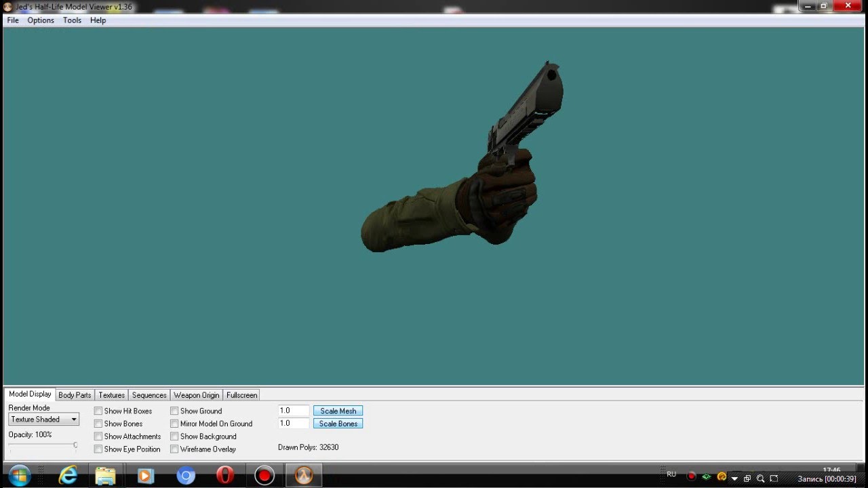The height and width of the screenshot is (488, 868).
Task: Enable Show Hit Boxes checkbox
Action: (98, 411)
